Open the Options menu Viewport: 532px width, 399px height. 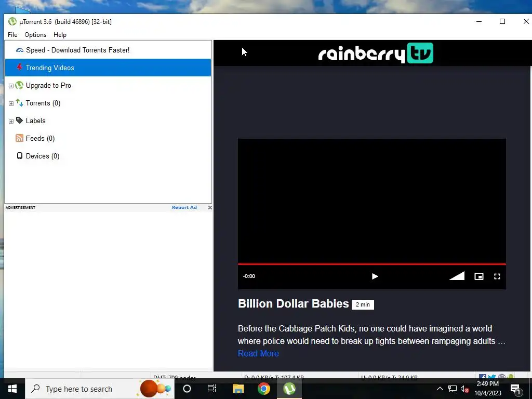35,35
